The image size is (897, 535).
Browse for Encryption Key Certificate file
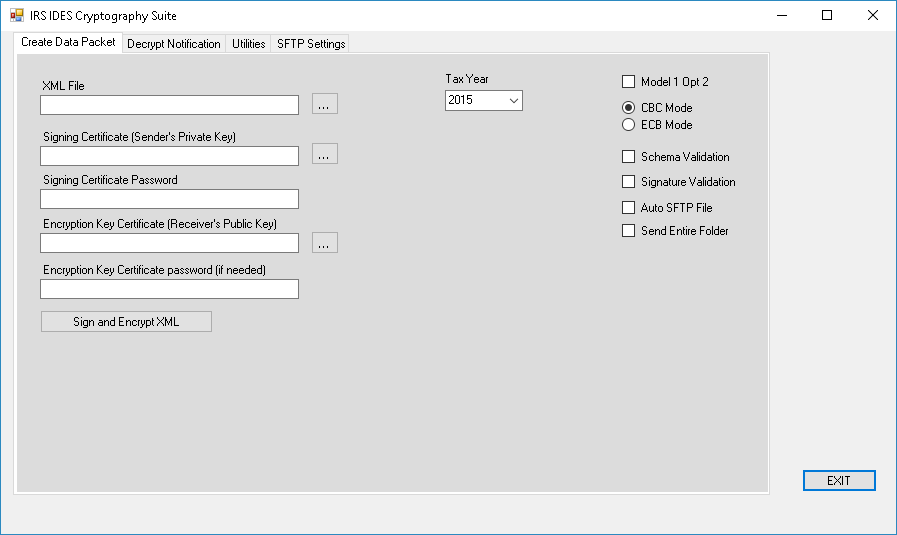pos(324,243)
